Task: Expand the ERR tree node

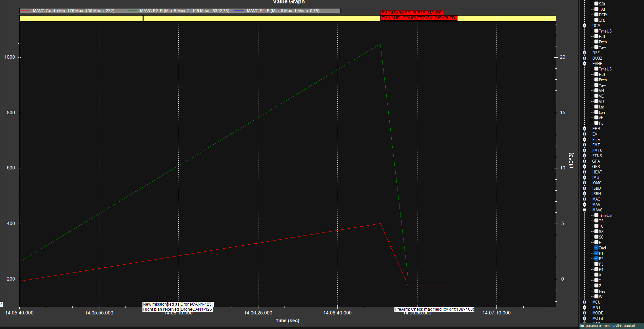Action: [584, 129]
